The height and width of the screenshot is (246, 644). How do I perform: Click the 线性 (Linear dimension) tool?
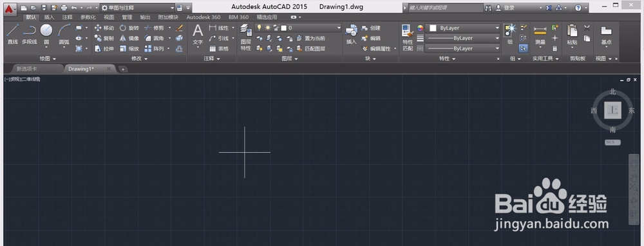219,28
